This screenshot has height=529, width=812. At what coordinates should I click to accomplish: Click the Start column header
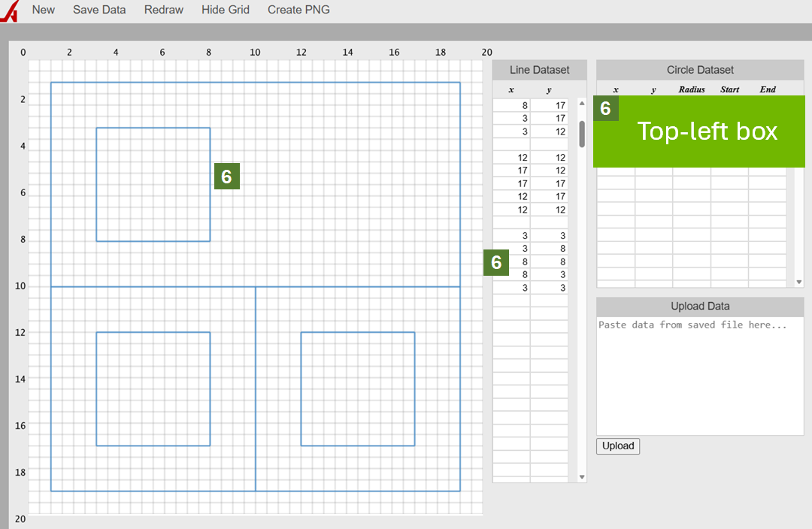(x=729, y=89)
